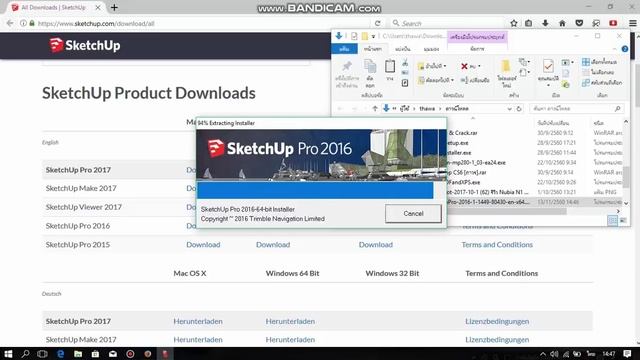The image size is (640, 360).
Task: Open the Copy to dropdown in ribbon
Action: (x=436, y=80)
